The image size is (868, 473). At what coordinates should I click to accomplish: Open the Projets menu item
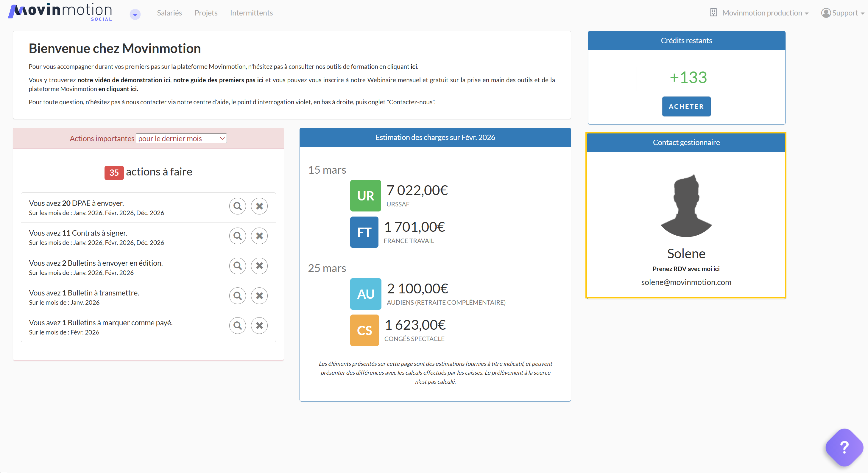click(x=206, y=13)
